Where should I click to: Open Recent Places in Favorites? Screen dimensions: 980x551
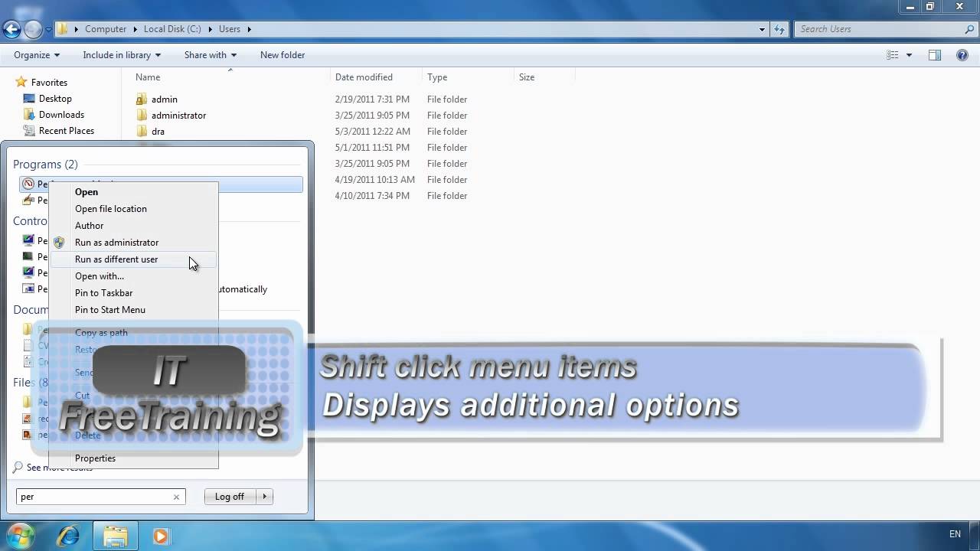(67, 131)
